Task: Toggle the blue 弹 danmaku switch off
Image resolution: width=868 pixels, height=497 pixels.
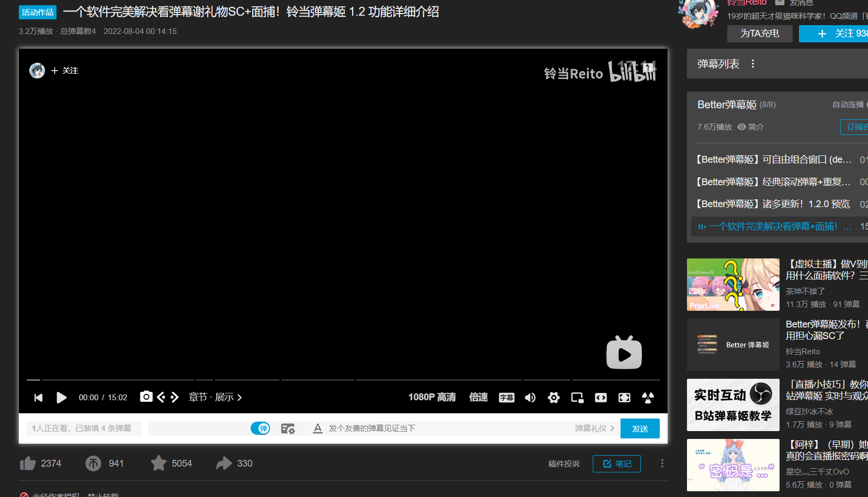Action: pos(260,428)
